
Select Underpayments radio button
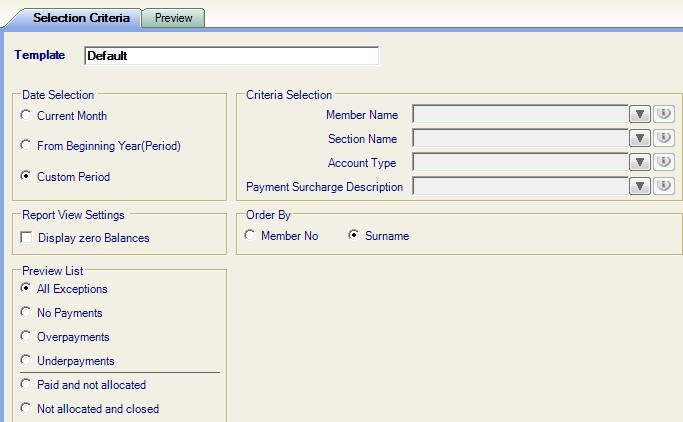point(26,360)
